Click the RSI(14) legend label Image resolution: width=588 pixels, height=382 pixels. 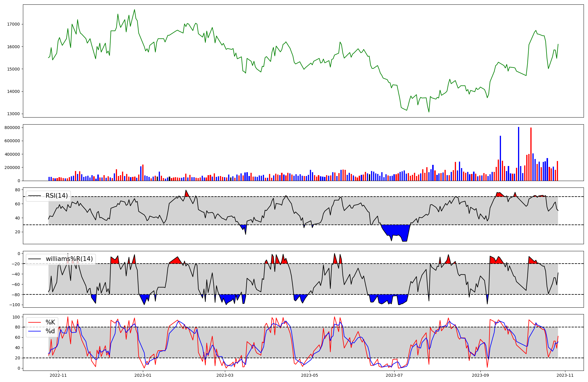(56, 196)
